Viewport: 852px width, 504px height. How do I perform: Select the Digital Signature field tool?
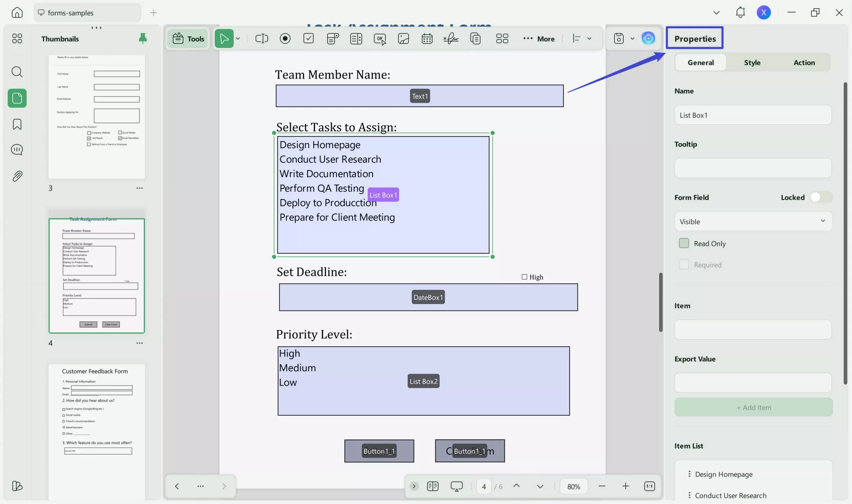[x=451, y=38]
